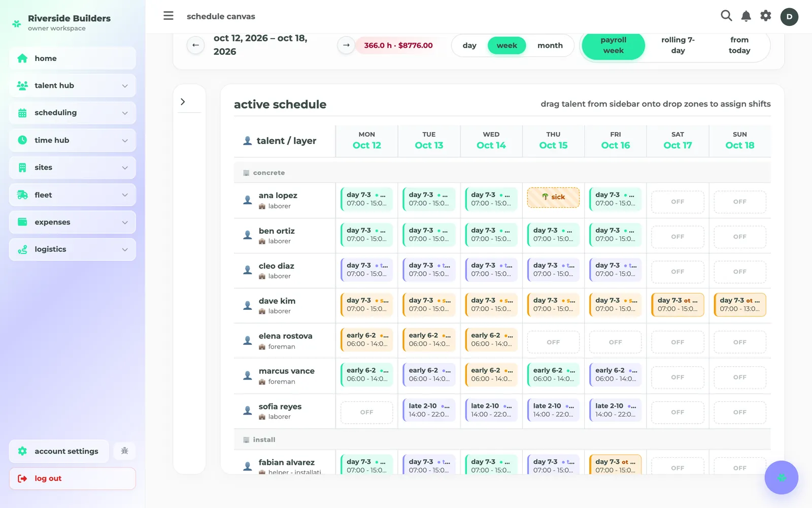Open ana lopez sick entry on Thursday
Viewport: 812px width, 508px height.
[x=553, y=197]
